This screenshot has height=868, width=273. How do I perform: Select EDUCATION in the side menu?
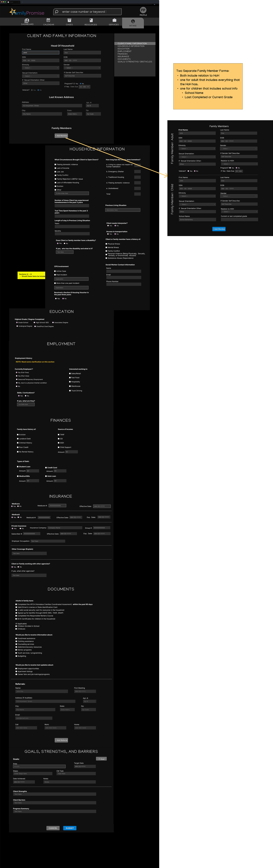point(124,49)
